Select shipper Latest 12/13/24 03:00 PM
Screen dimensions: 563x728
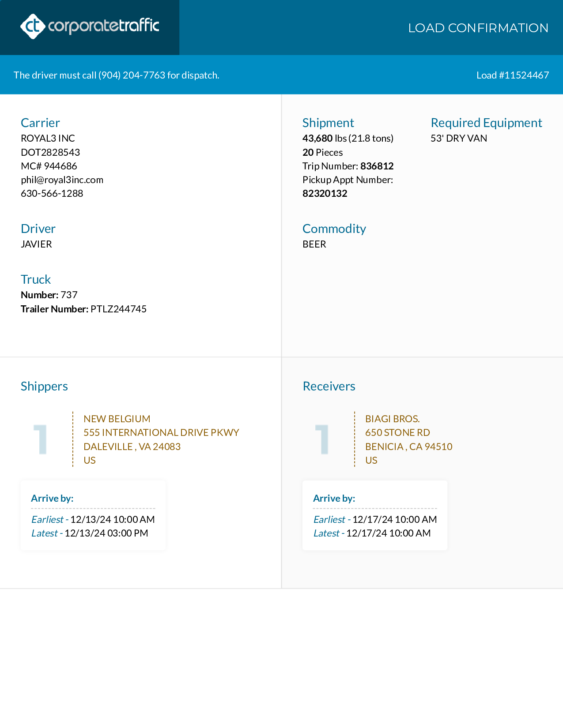pos(90,533)
